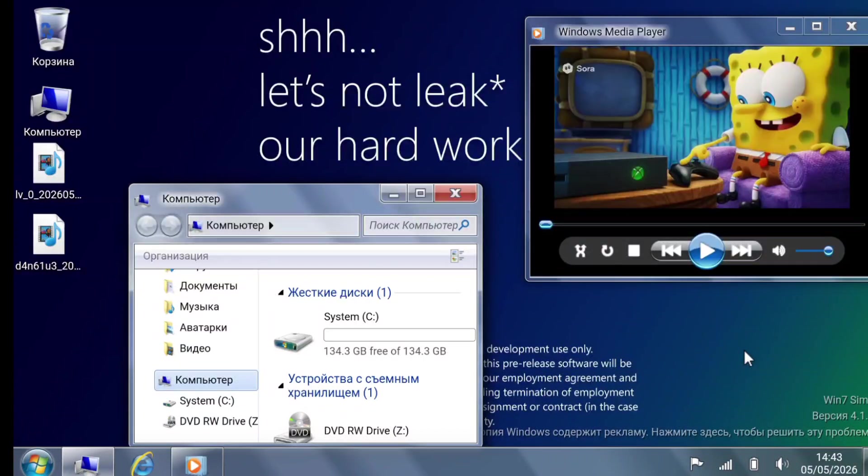Click the Поиск Компьютер search field
Image resolution: width=868 pixels, height=476 pixels.
(420, 225)
